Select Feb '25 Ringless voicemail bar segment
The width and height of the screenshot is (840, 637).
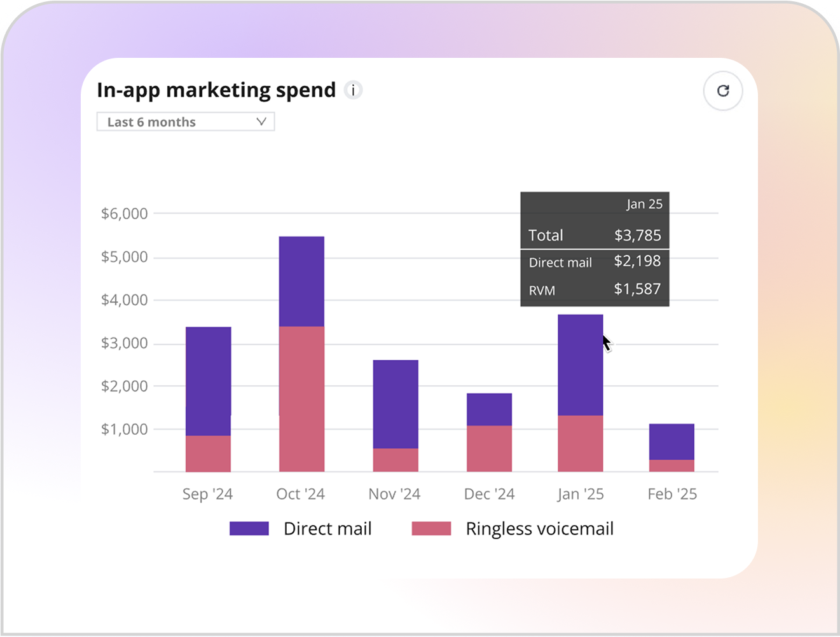point(671,466)
